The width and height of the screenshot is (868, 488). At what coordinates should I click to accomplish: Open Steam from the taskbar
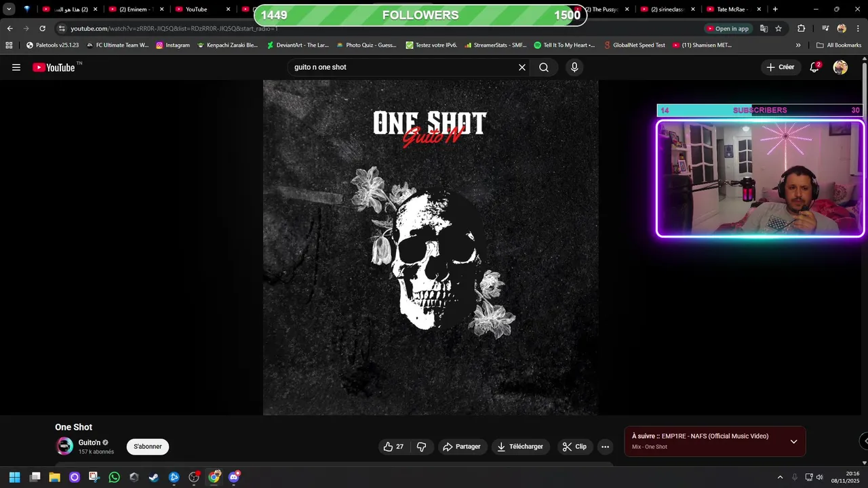154,477
